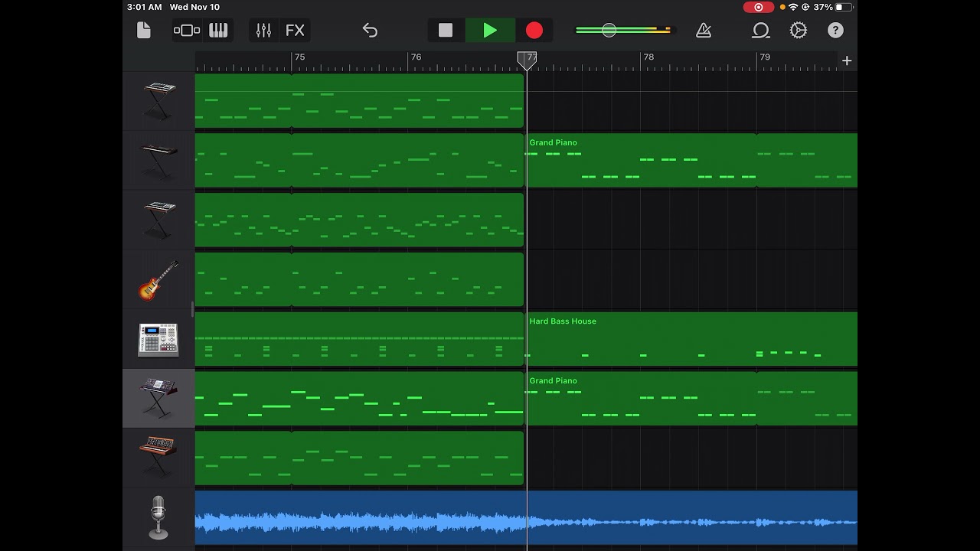Select the Hard Bass House region
980x551 pixels.
click(692, 339)
